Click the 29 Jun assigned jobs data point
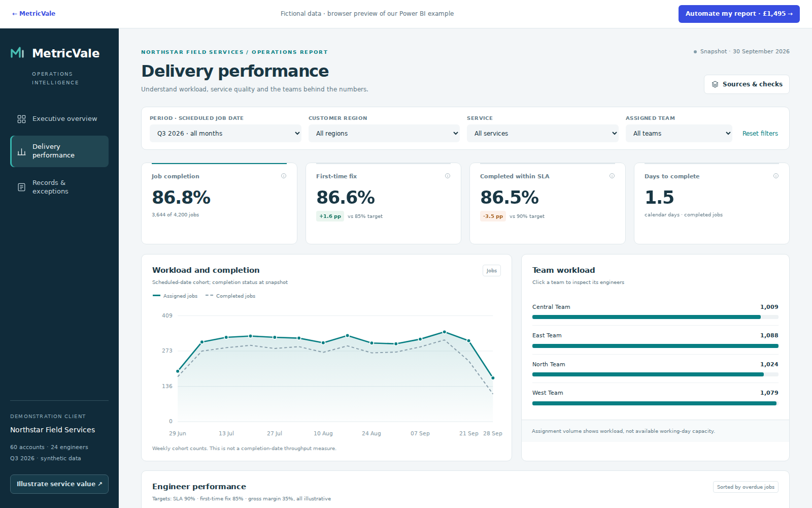812x508 pixels. click(x=178, y=371)
